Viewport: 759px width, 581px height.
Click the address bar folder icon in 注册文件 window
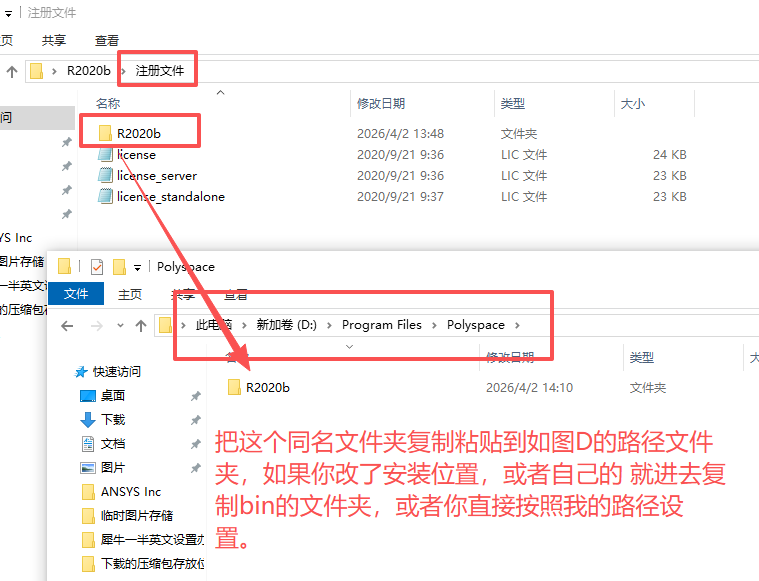[x=36, y=71]
